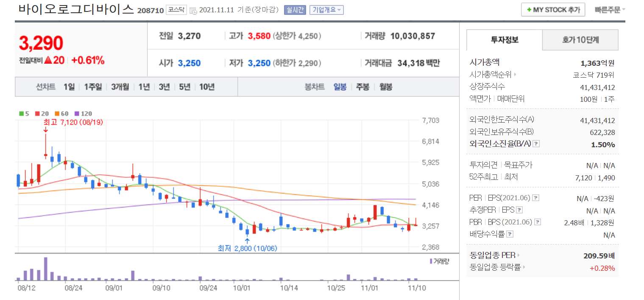The width and height of the screenshot is (644, 300).
Task: Select the 일봉 candlestick chart
Action: pos(340,87)
